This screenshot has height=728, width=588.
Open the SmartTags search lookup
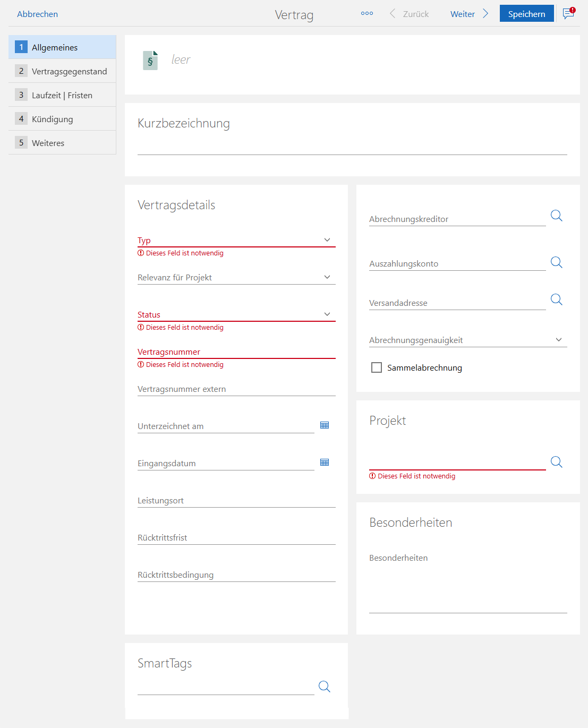pyautogui.click(x=324, y=686)
